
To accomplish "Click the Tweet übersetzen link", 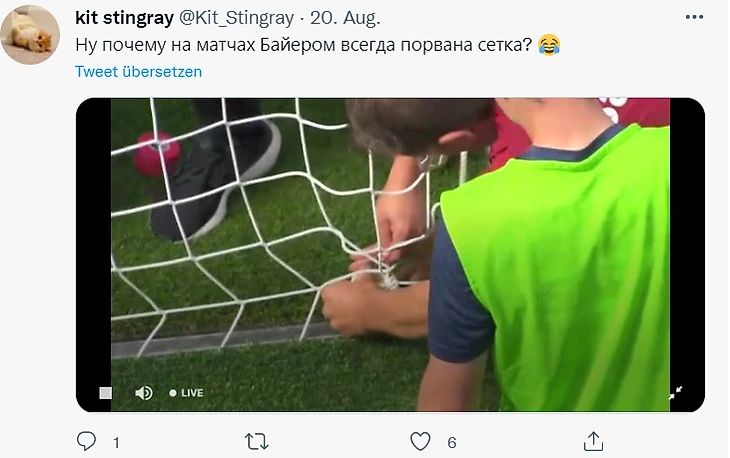I will pyautogui.click(x=138, y=72).
